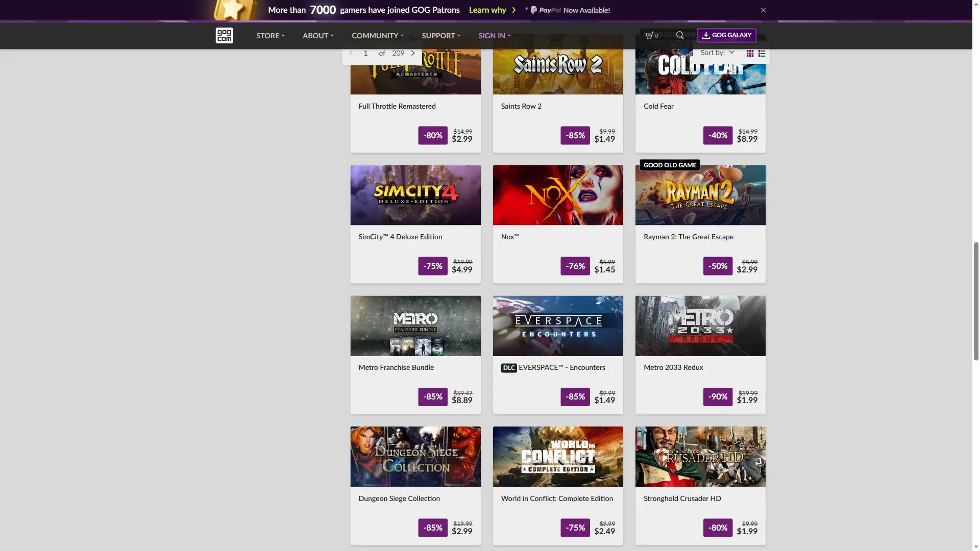Open the Rayman 2 The Great Escape thumbnail
This screenshot has height=551, width=980.
(x=700, y=195)
